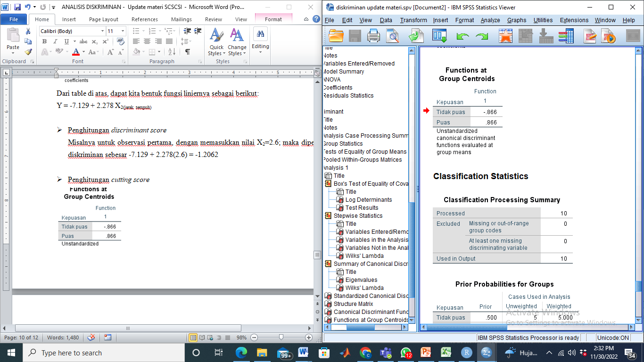Screen dimensions: 644x362
Task: Click Format Painter brush in Word
Action: point(28,52)
